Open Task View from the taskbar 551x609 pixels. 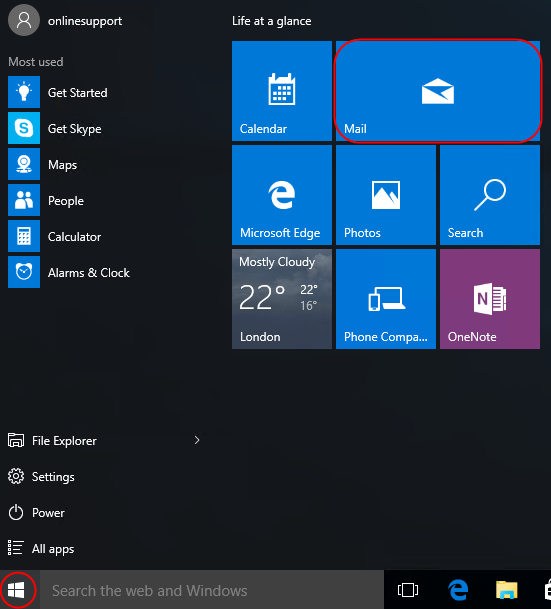click(x=408, y=590)
